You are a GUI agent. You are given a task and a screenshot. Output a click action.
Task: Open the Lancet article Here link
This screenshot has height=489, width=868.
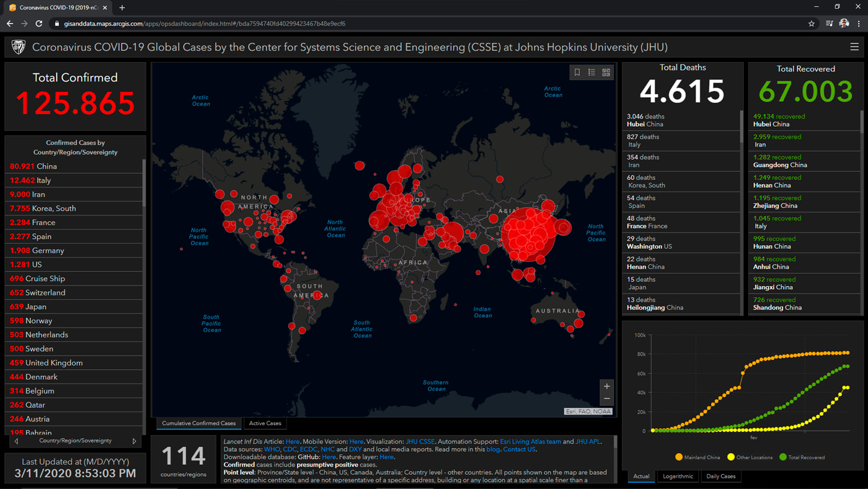click(x=293, y=442)
